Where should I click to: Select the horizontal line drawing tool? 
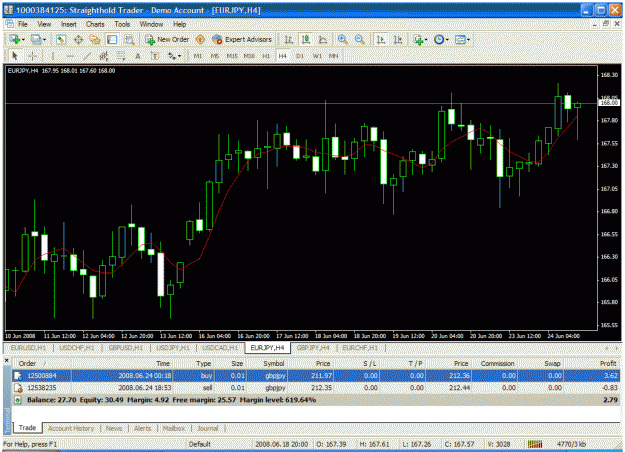coord(70,56)
